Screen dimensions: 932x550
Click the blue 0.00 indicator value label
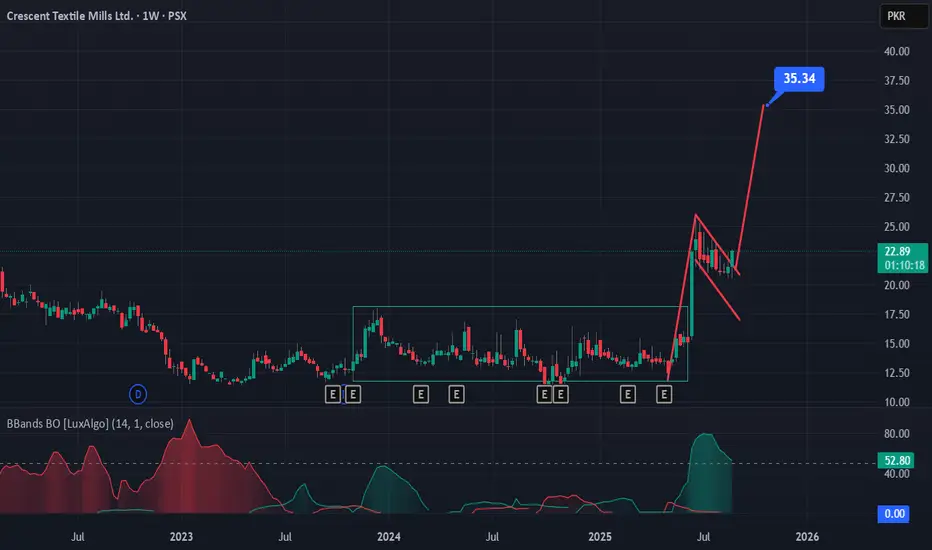[894, 514]
